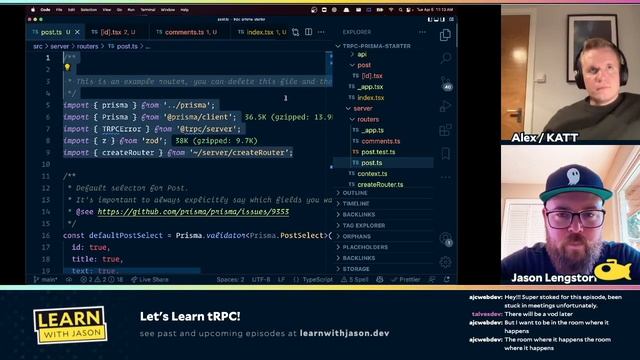Viewport: 640px width, 360px height.
Task: Close the post.ts editor tab
Action: pos(77,32)
